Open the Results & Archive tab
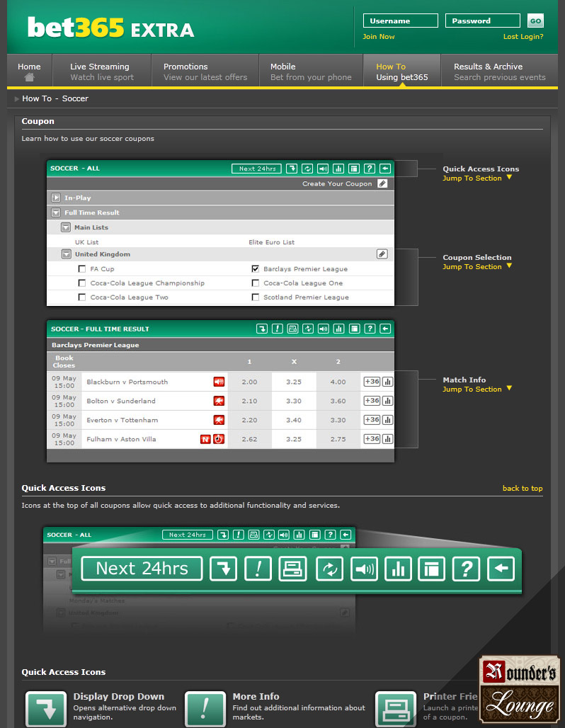 click(x=500, y=71)
